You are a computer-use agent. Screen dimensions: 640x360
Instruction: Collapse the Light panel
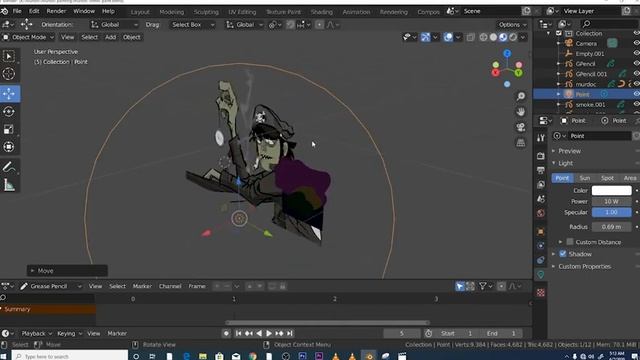[x=565, y=163]
